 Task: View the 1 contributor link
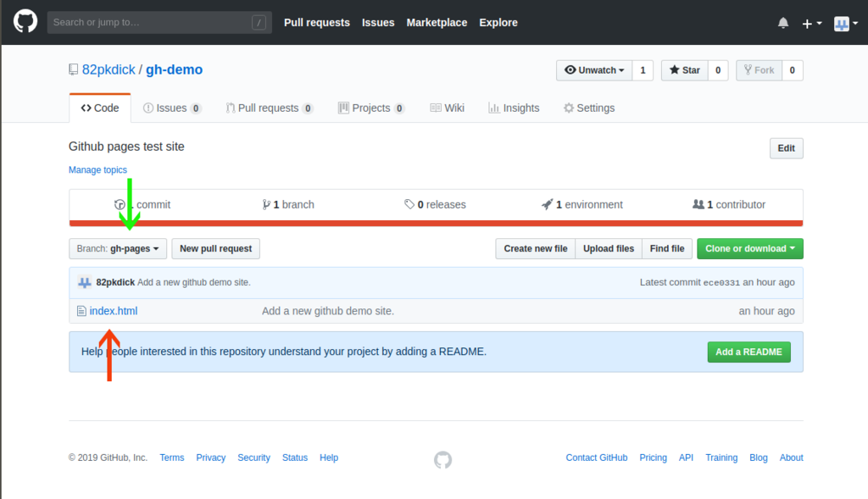click(729, 205)
